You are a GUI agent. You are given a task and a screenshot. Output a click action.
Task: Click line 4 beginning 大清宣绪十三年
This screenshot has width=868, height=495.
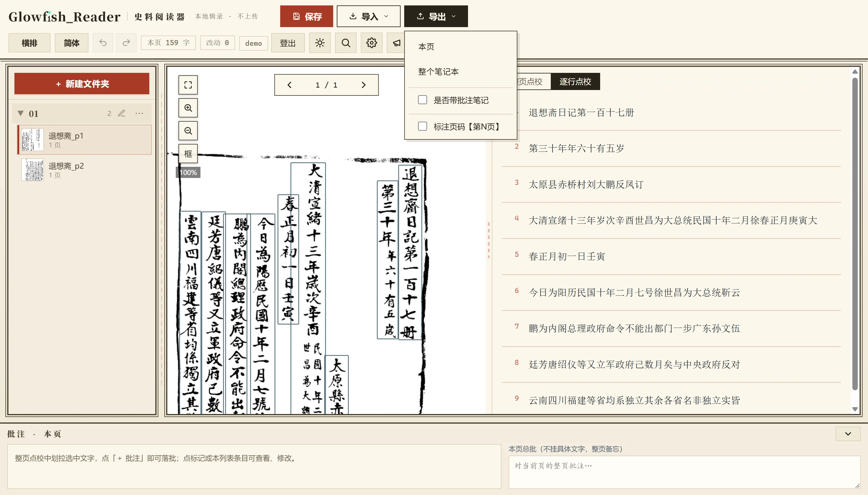[562, 220]
